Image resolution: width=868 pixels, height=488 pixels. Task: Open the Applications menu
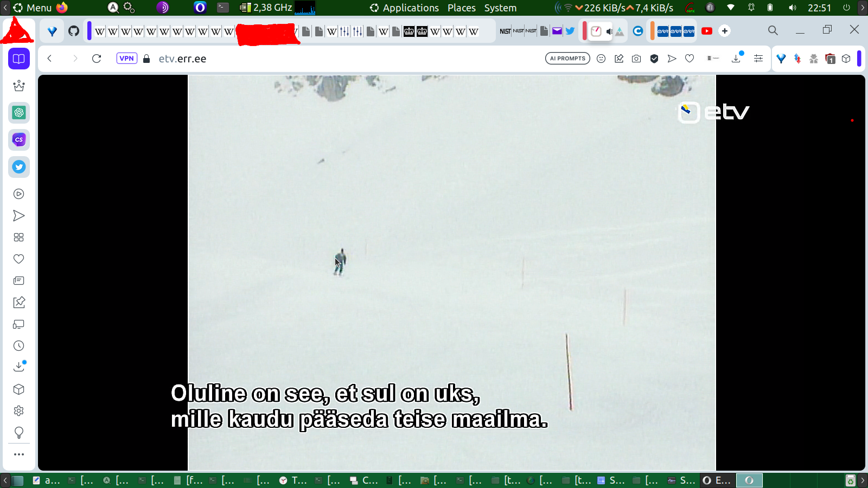coord(404,8)
